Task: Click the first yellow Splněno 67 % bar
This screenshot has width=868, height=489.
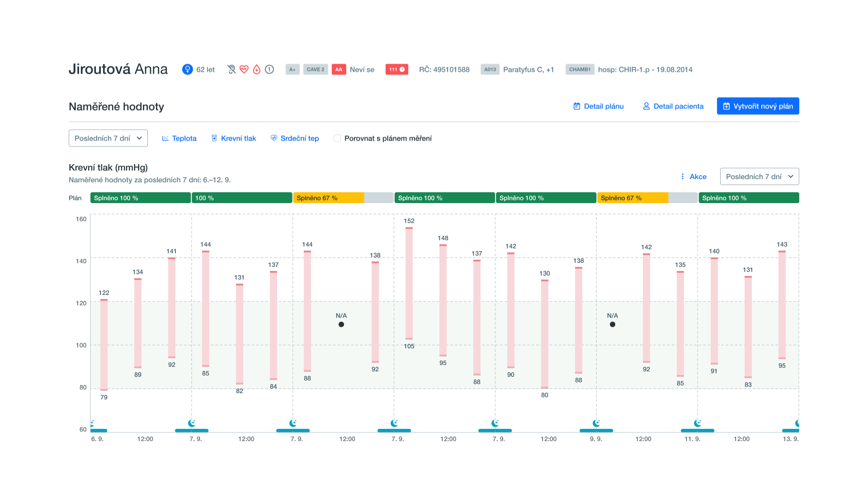Action: click(328, 198)
